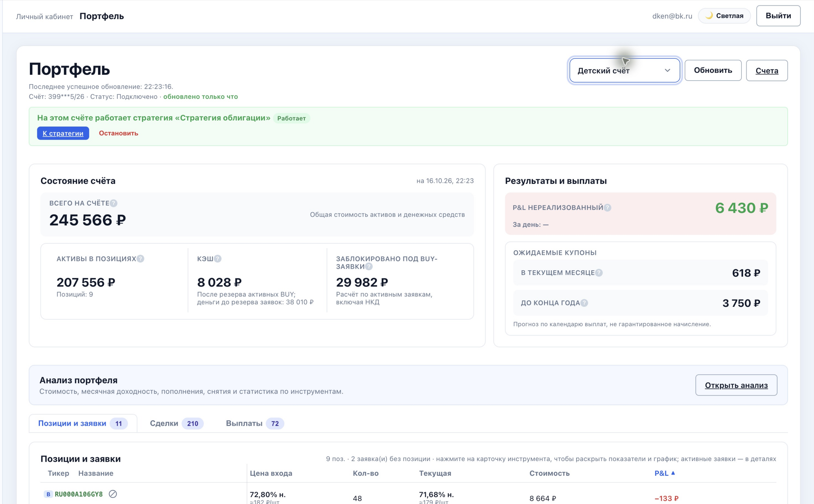
Task: Click the «Работает» status badge
Action: (x=291, y=118)
